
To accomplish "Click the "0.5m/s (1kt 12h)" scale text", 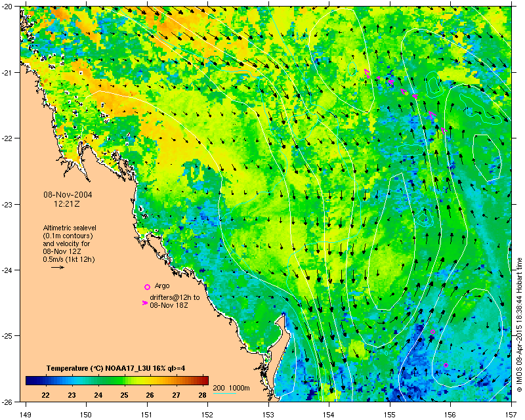I will (x=69, y=259).
